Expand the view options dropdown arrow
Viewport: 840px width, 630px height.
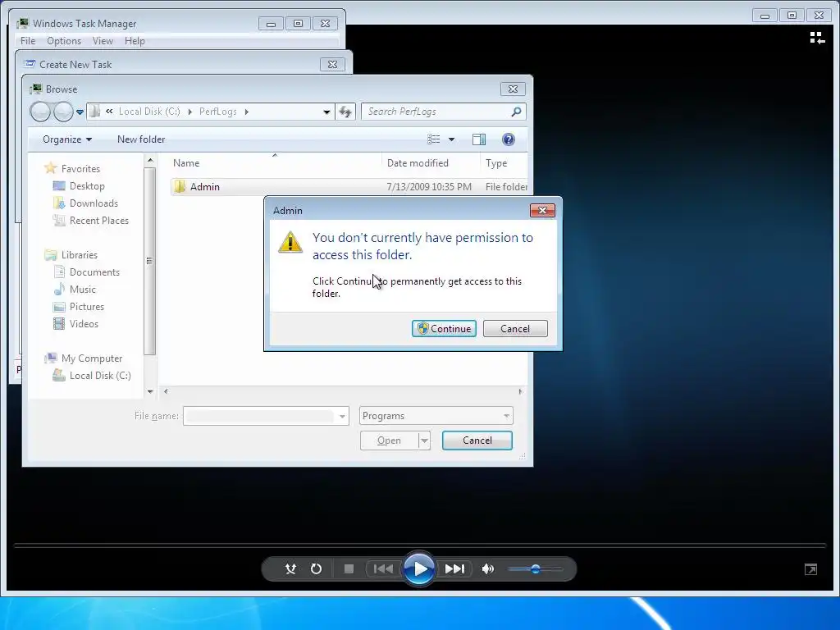tap(452, 139)
